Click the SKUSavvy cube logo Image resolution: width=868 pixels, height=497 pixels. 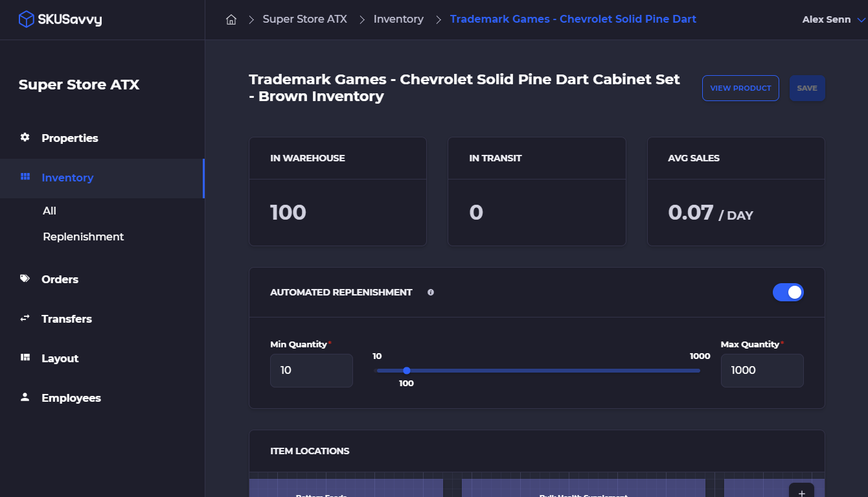point(26,19)
